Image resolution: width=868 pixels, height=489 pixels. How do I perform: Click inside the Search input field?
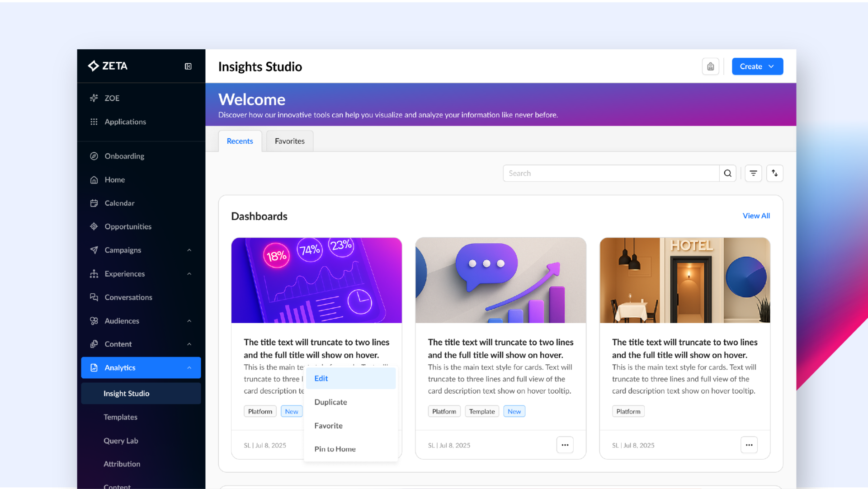tap(588, 173)
